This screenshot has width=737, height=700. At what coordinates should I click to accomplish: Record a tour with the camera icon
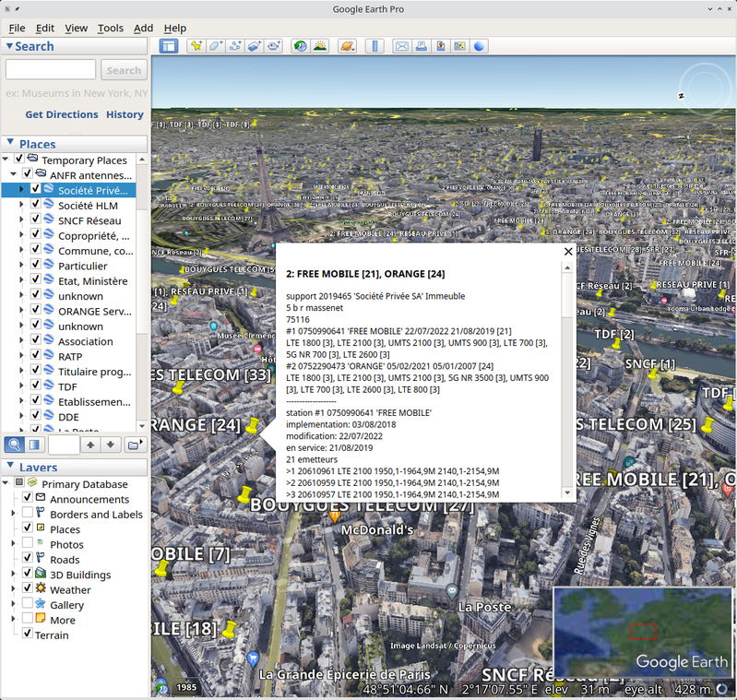274,46
